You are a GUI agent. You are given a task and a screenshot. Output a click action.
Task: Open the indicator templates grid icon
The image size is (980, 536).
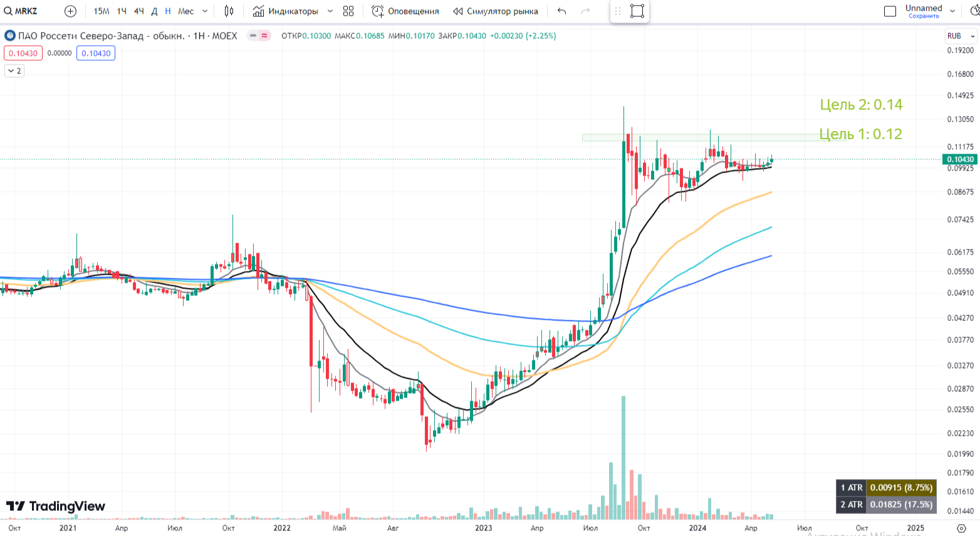tap(348, 11)
